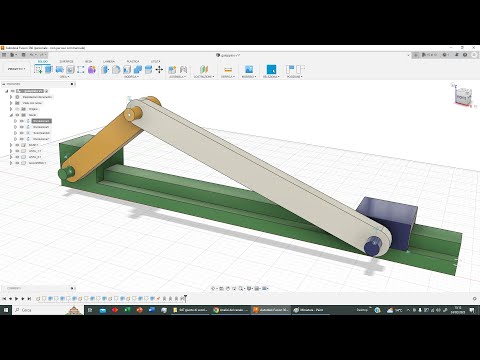Select the Press Pull tool
This screenshot has height=360, width=480.
(x=105, y=69)
